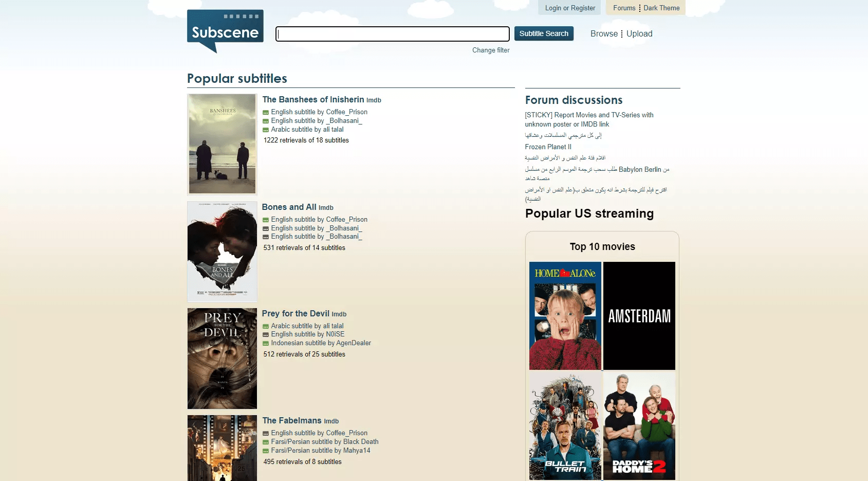Click rating icon beside Mahya14 subtitle
This screenshot has width=868, height=481.
click(x=266, y=451)
